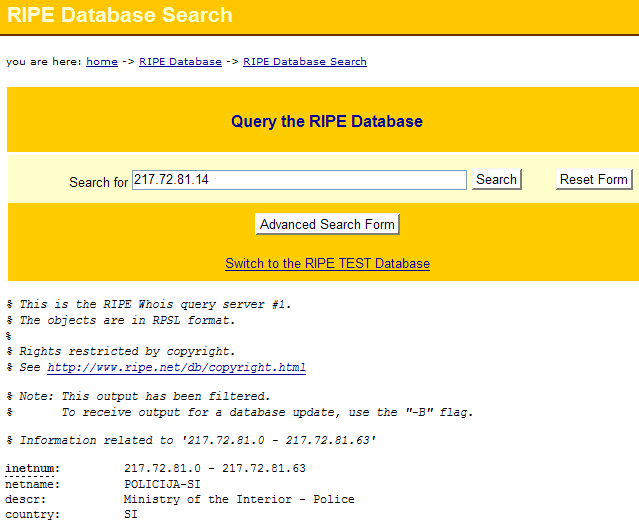Click the 'This output has been filtered' note

[x=139, y=396]
